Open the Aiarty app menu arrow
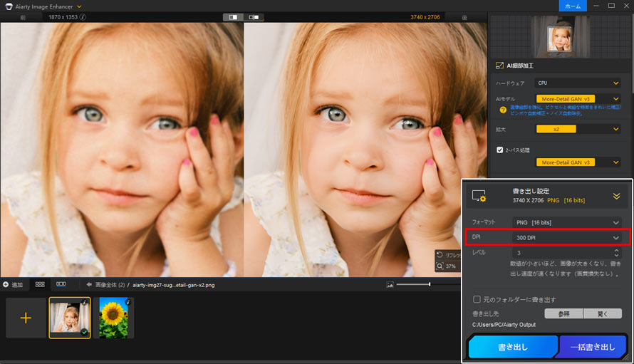The image size is (634, 364). point(79,6)
